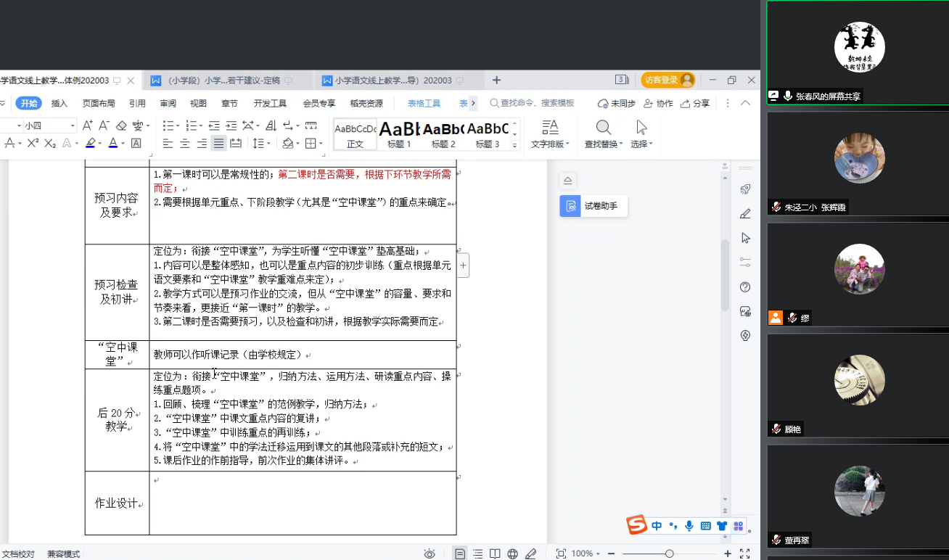The height and width of the screenshot is (560, 949).
Task: Switch to 页面布局 ribbon tab
Action: pos(99,103)
